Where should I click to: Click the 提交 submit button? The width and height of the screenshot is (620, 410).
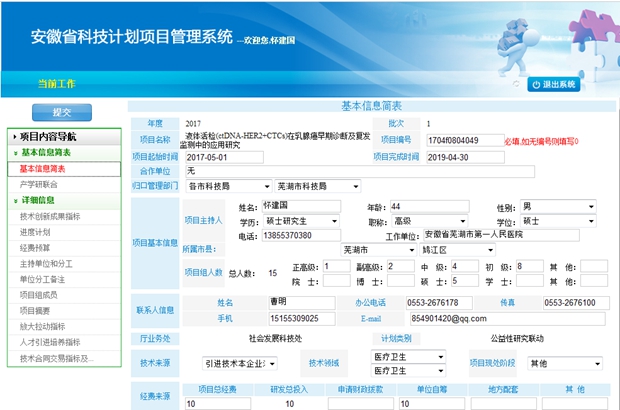click(62, 112)
